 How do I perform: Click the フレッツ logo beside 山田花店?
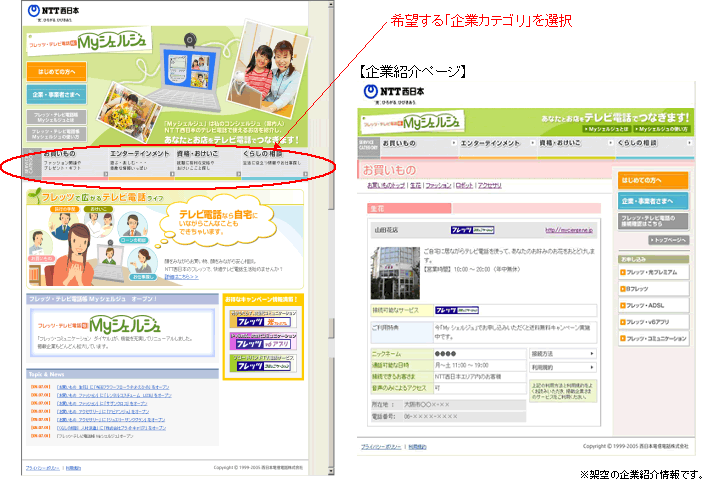[x=472, y=230]
